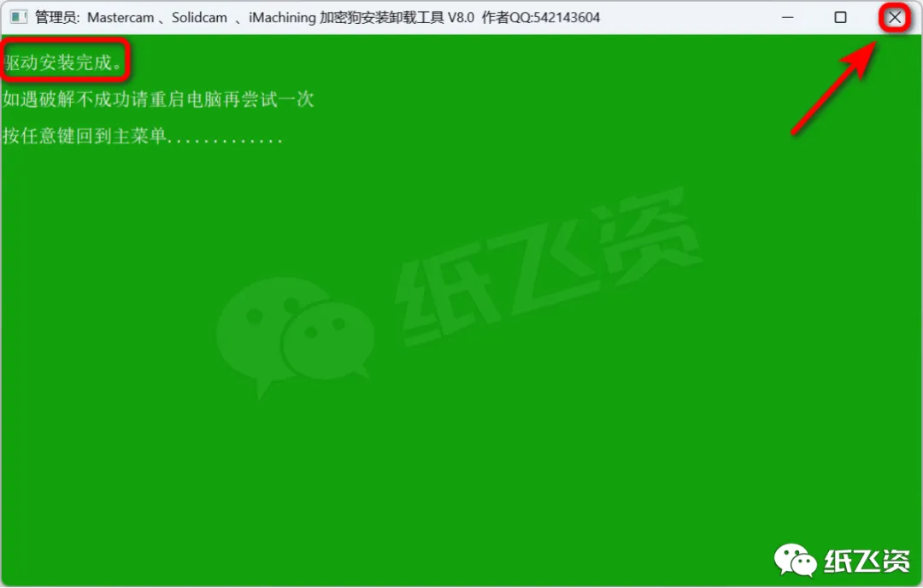Click the line "如遇破解不成功请重启电脑再尝试一次"
The width and height of the screenshot is (923, 588).
click(x=158, y=99)
